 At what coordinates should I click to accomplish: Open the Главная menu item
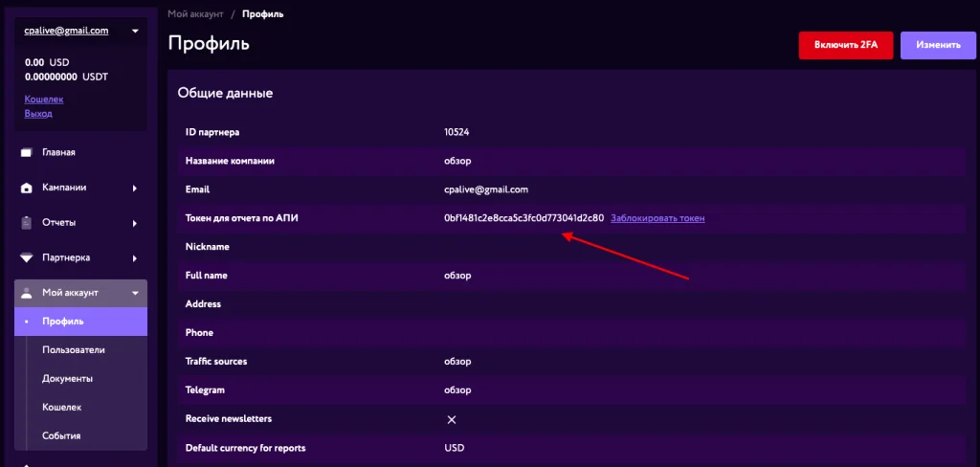click(x=58, y=152)
